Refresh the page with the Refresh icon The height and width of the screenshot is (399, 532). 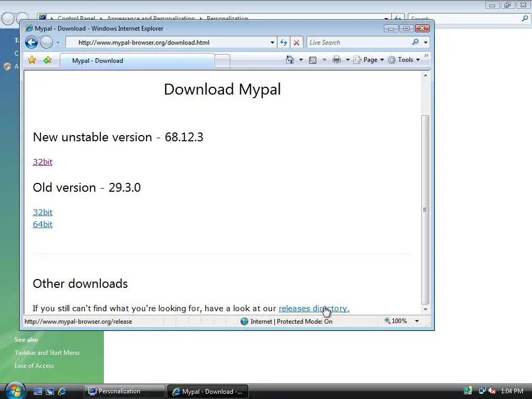pos(284,43)
